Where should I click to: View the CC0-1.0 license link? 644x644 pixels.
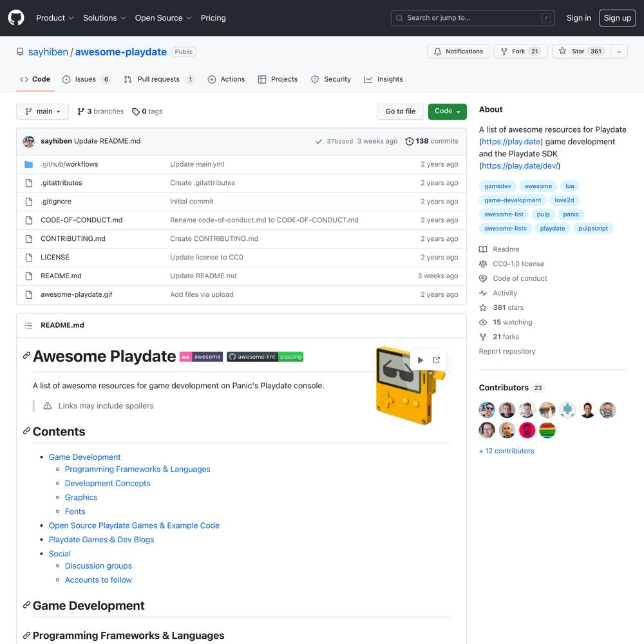(x=511, y=264)
